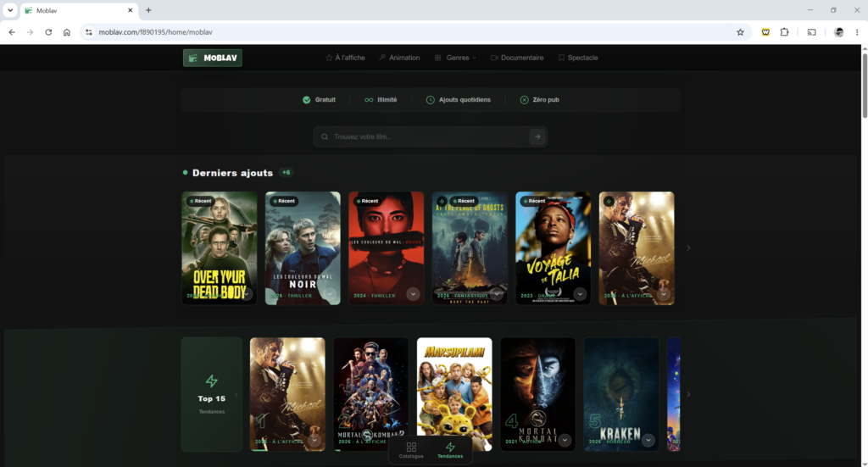The width and height of the screenshot is (868, 467).
Task: Click the +5 badge next to Derniers ajouts
Action: pos(286,173)
